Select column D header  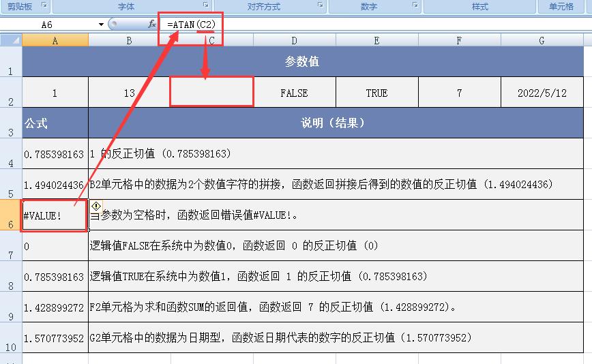[x=295, y=40]
